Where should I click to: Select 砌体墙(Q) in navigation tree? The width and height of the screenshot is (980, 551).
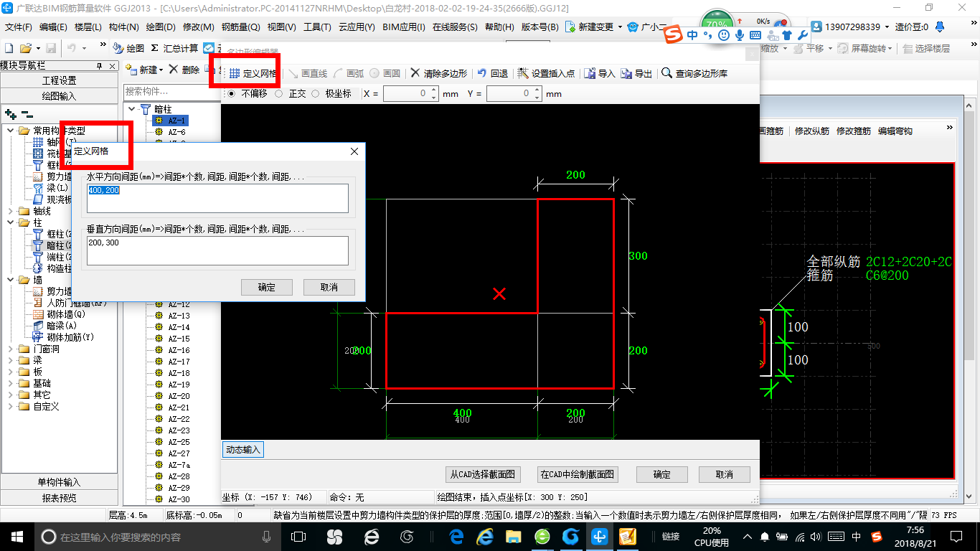66,314
